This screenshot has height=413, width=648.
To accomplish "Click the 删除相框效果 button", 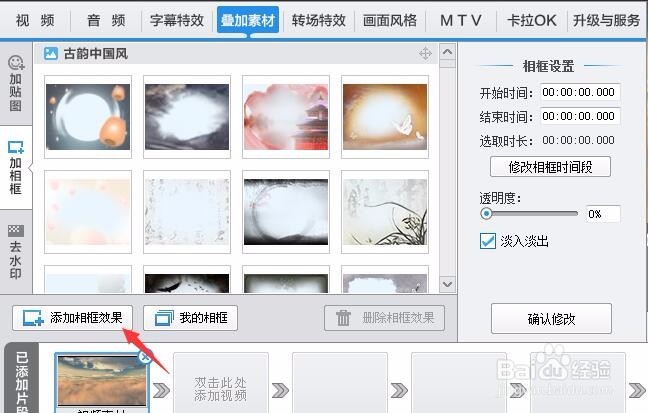I will [384, 318].
